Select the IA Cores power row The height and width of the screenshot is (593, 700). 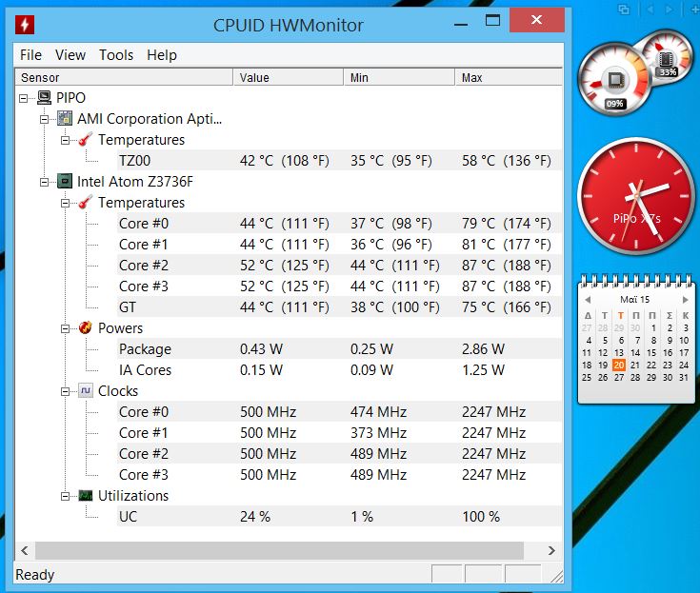click(x=339, y=370)
